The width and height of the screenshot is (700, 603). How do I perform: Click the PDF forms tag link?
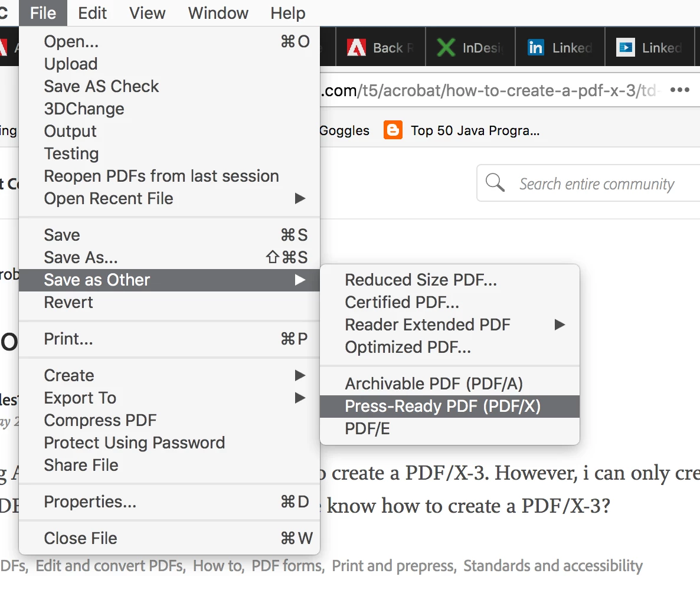point(287,565)
